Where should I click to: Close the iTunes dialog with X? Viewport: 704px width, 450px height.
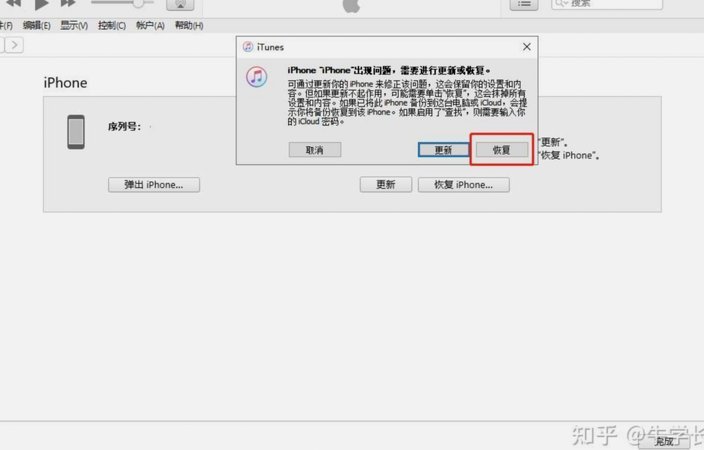[x=527, y=47]
